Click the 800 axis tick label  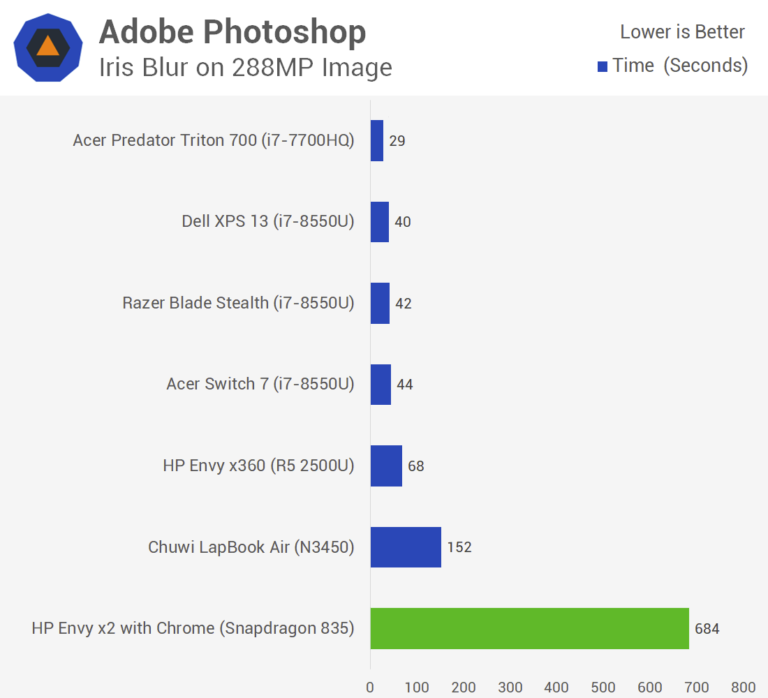pyautogui.click(x=743, y=688)
